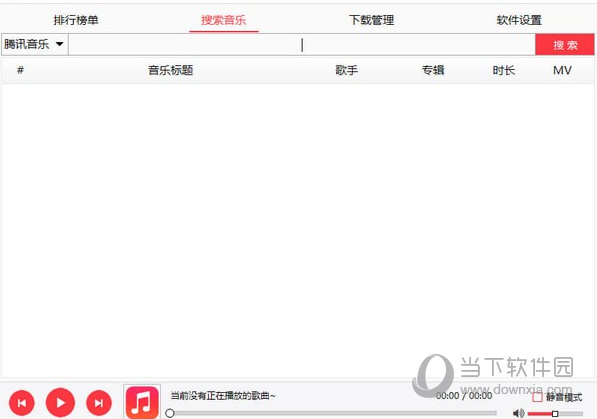Click the # column header
Image resolution: width=597 pixels, height=419 pixels.
21,70
